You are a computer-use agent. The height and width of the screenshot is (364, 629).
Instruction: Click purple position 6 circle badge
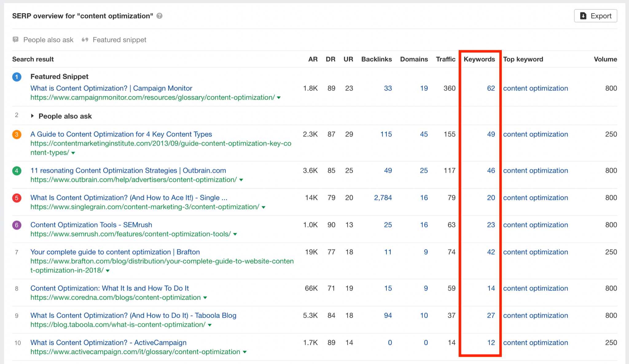click(17, 225)
